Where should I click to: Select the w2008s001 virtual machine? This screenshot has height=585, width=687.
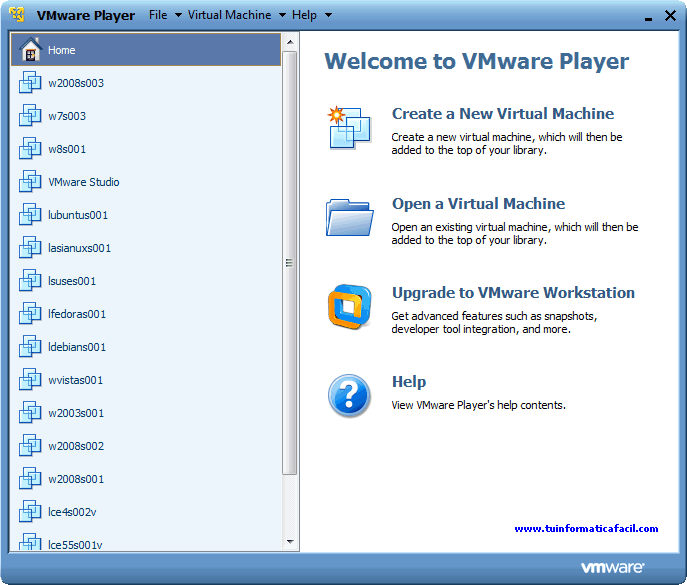(x=145, y=479)
